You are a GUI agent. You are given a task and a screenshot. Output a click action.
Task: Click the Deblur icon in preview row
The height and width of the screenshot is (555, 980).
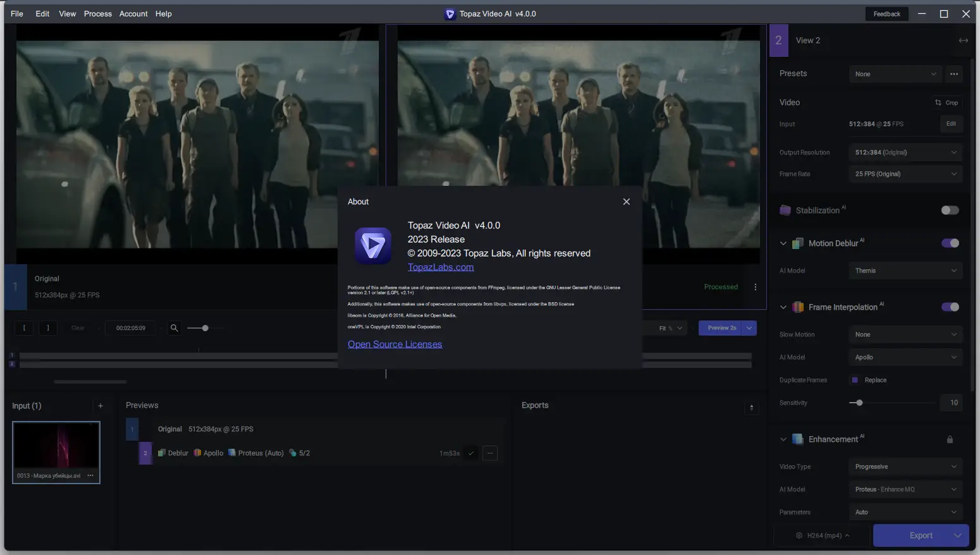point(162,453)
